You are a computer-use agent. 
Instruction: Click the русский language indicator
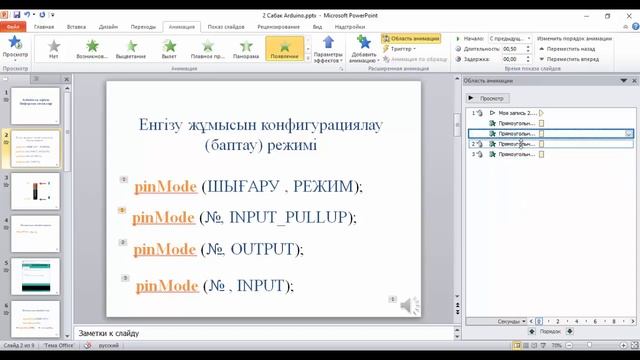click(x=108, y=345)
